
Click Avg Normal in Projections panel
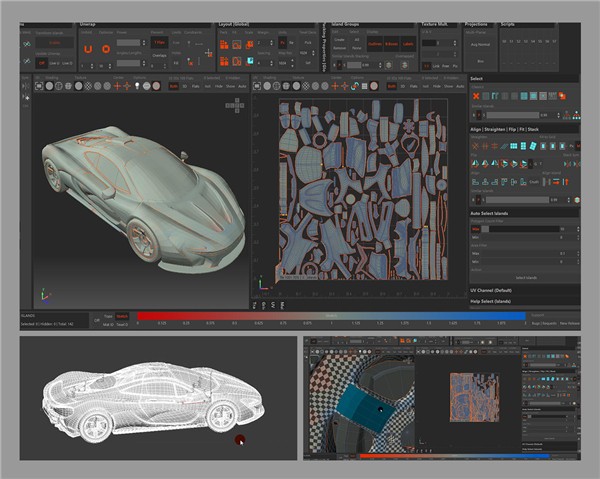(x=480, y=45)
